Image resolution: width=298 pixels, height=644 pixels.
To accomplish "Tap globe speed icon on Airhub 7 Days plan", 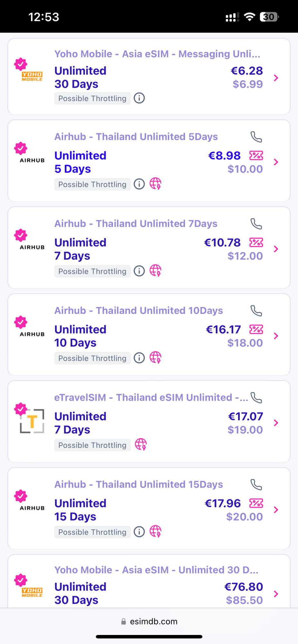I will [155, 271].
